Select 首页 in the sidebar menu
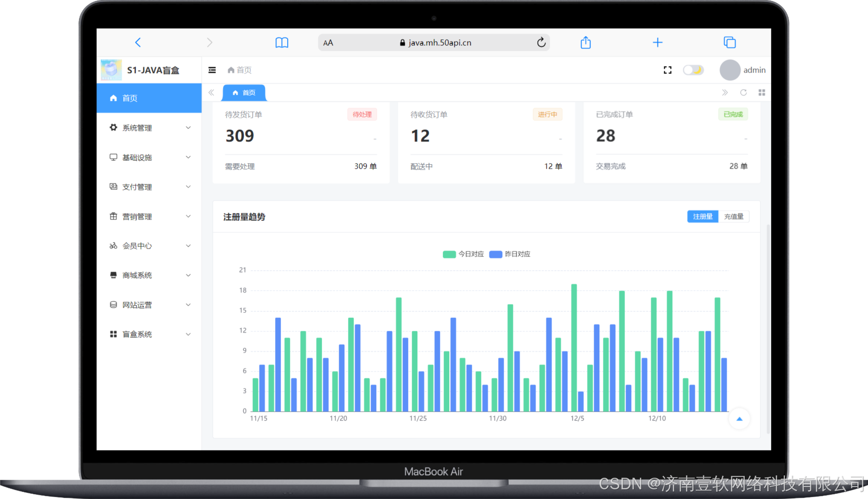The height and width of the screenshot is (499, 868). [149, 98]
